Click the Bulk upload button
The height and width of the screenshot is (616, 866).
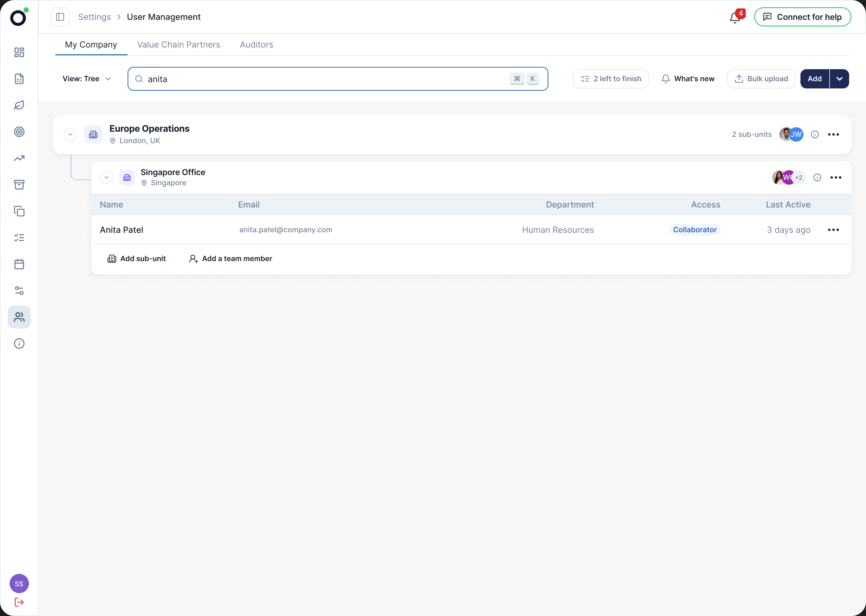761,79
